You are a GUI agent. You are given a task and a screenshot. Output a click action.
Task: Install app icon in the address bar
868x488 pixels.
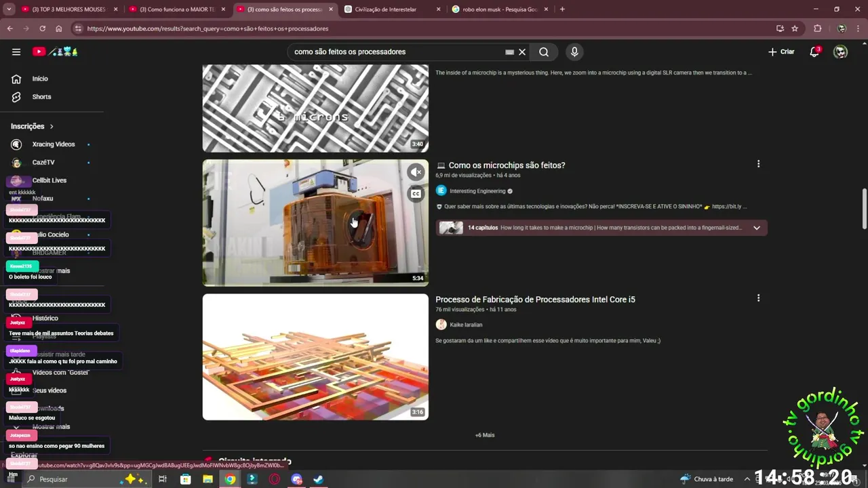[780, 28]
